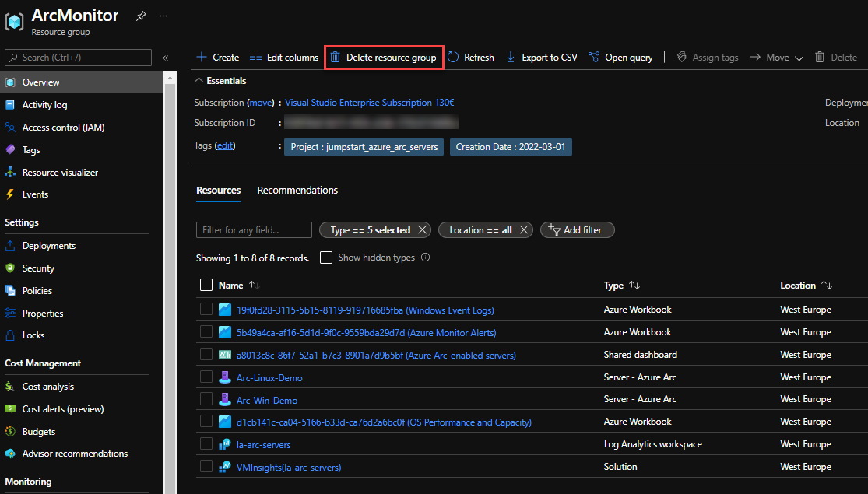Click the Overview cube icon

tap(10, 82)
